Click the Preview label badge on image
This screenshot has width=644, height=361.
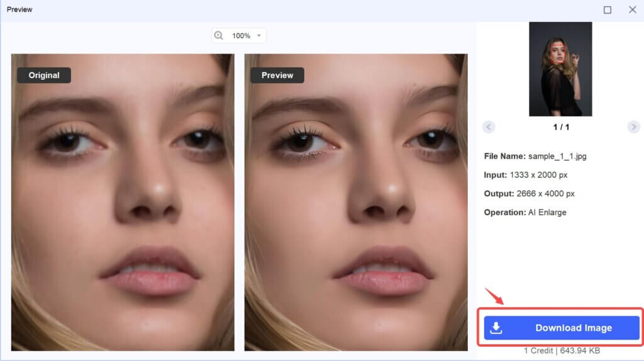pos(277,75)
